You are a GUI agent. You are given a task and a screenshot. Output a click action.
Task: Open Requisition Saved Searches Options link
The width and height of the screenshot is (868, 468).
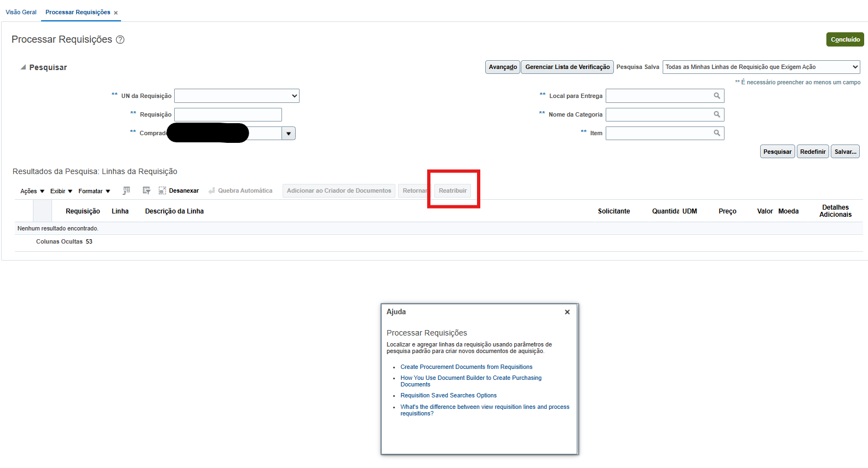pos(449,395)
